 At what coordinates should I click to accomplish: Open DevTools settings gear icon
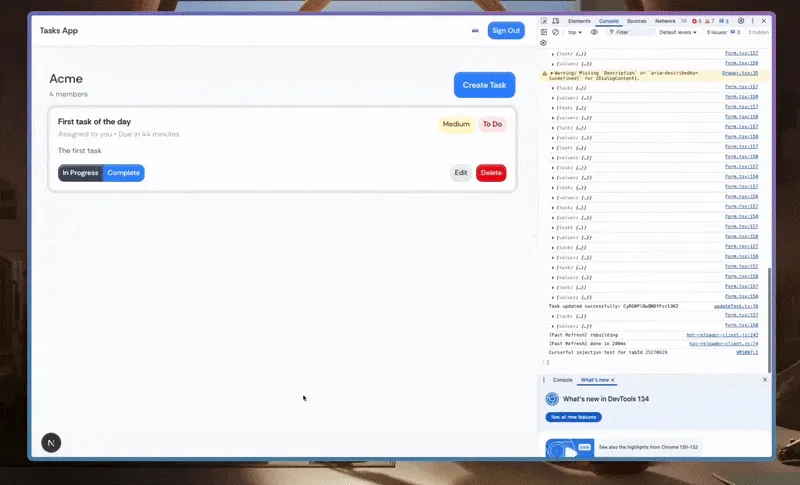(x=741, y=20)
